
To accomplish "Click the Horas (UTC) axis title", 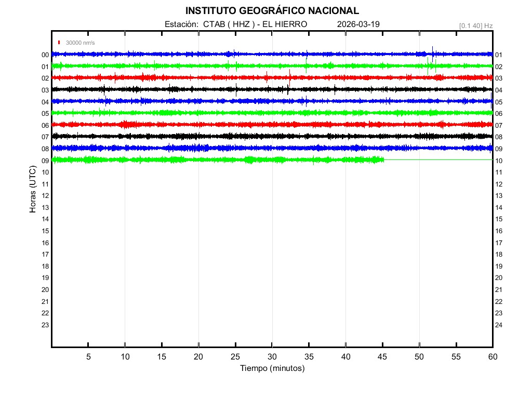I will click(x=33, y=190).
